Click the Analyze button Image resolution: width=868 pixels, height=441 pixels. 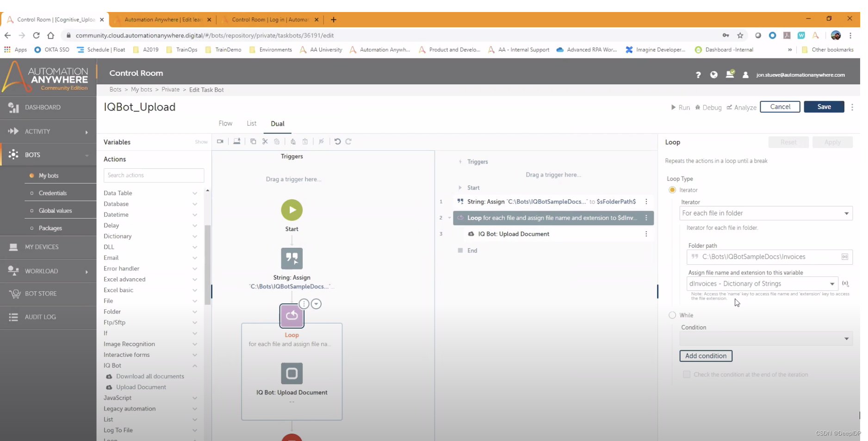tap(741, 107)
